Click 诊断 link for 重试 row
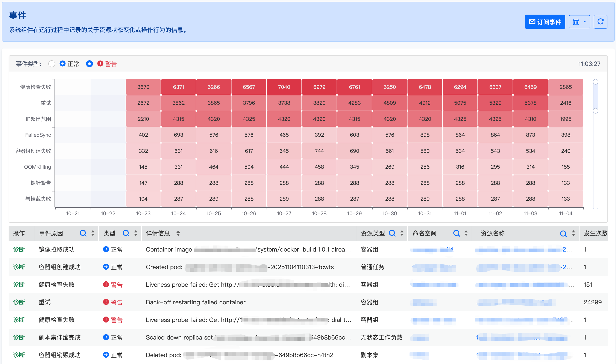This screenshot has width=616, height=364. (x=19, y=302)
